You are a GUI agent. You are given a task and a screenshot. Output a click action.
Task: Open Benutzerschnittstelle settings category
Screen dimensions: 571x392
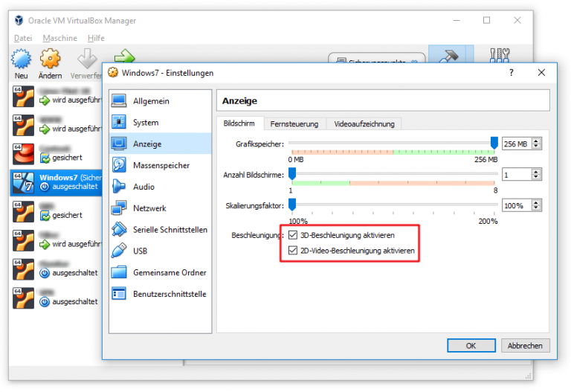click(x=161, y=294)
